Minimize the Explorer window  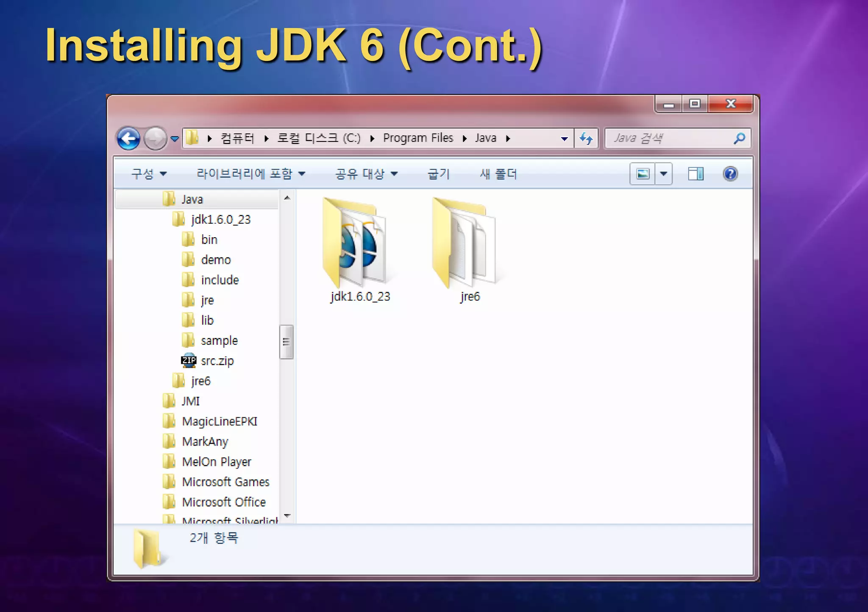pyautogui.click(x=669, y=104)
